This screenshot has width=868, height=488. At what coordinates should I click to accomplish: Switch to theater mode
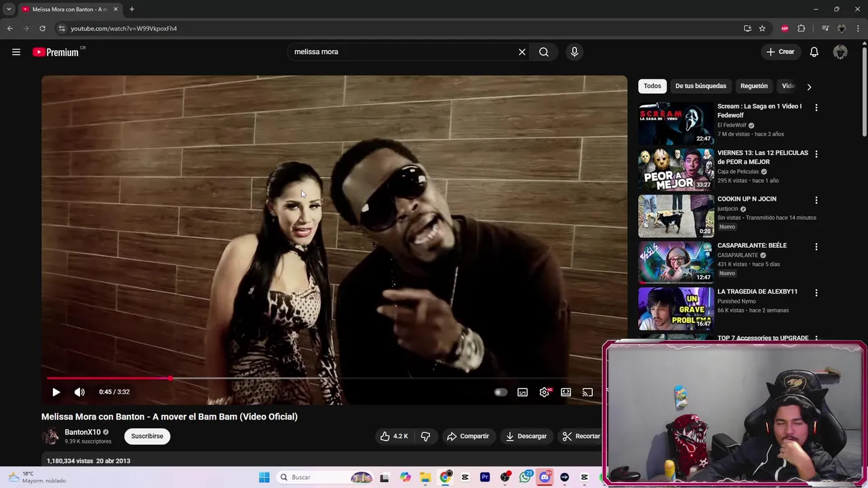(566, 392)
